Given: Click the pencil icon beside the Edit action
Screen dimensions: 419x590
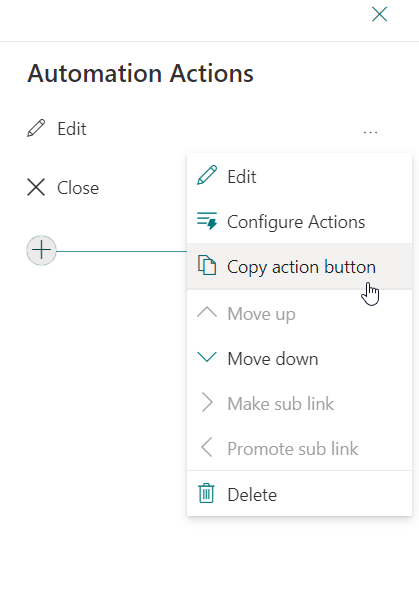Looking at the screenshot, I should 36,128.
